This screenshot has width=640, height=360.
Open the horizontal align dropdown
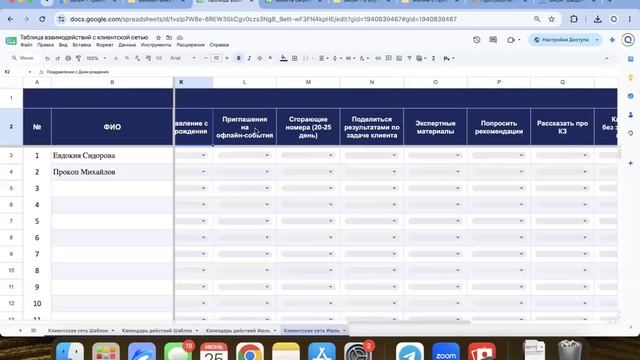(x=324, y=58)
